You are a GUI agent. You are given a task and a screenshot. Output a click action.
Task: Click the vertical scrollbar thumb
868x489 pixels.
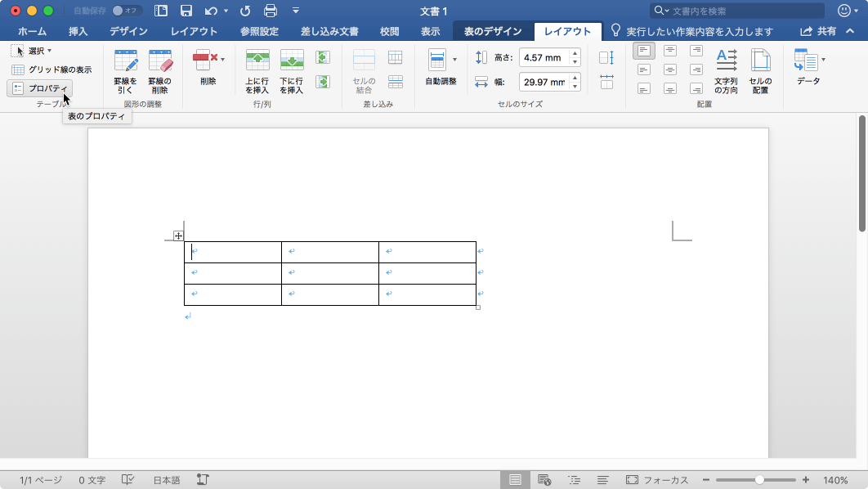point(862,173)
